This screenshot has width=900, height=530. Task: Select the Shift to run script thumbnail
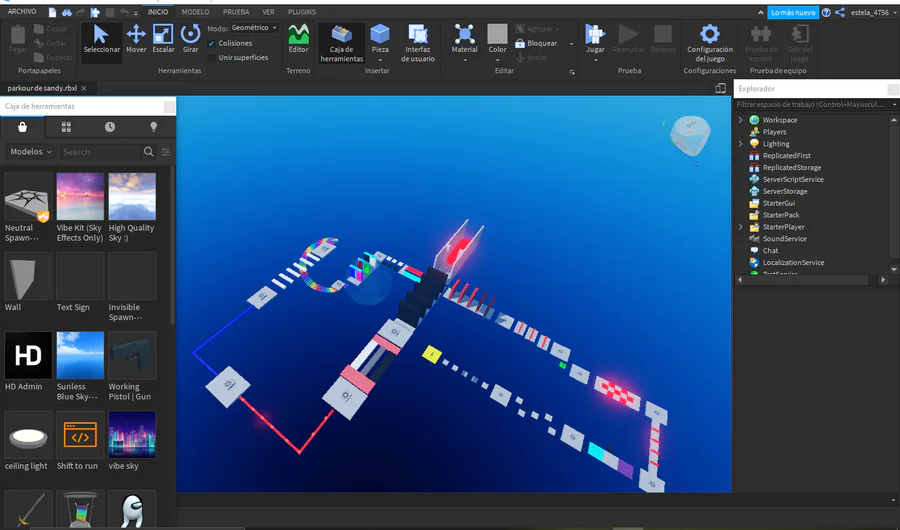tap(80, 435)
